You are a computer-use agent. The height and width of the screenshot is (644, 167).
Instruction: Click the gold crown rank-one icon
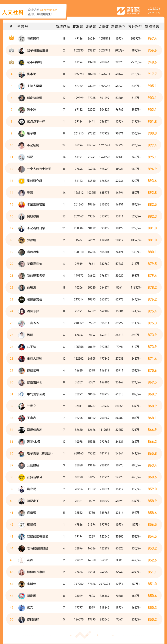tap(11, 38)
